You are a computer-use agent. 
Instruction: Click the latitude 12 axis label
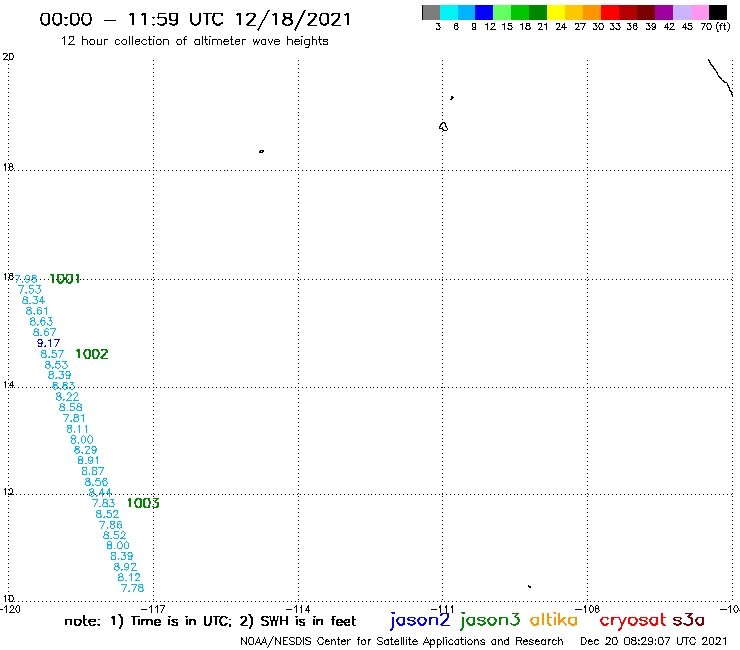[x=8, y=492]
